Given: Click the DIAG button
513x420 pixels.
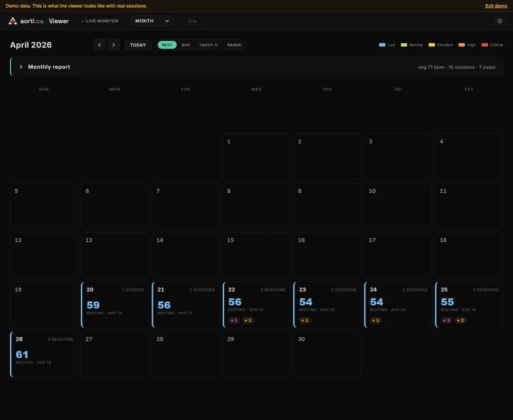Looking at the screenshot, I should tap(192, 21).
